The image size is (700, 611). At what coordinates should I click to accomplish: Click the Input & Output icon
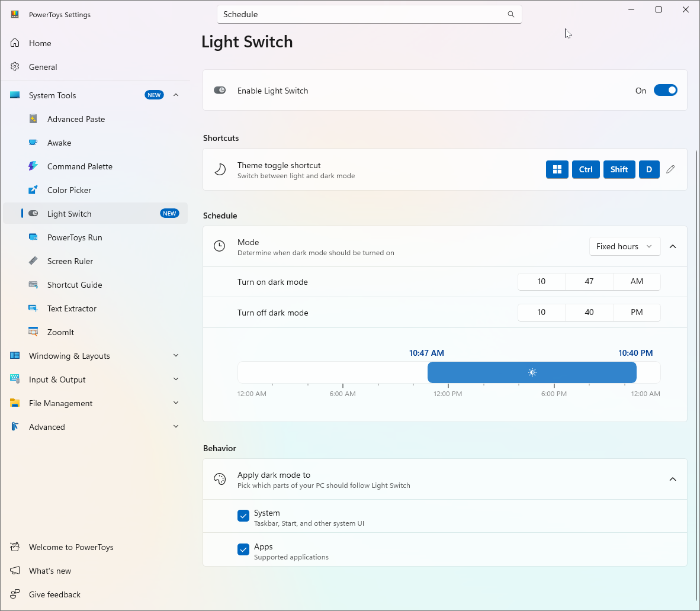pyautogui.click(x=15, y=380)
